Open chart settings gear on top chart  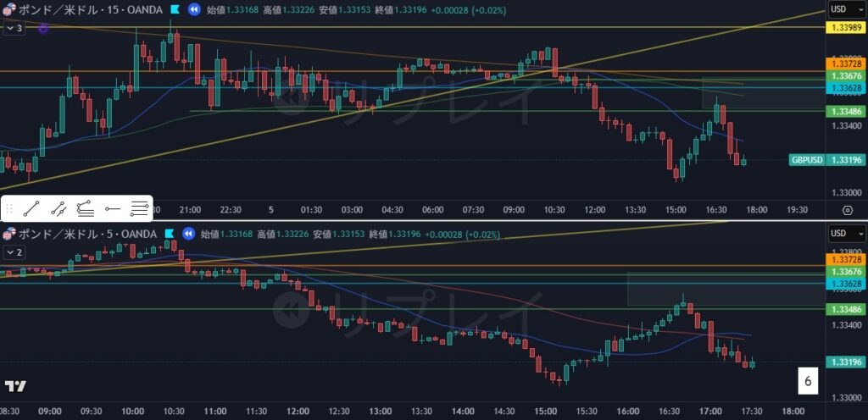click(847, 209)
